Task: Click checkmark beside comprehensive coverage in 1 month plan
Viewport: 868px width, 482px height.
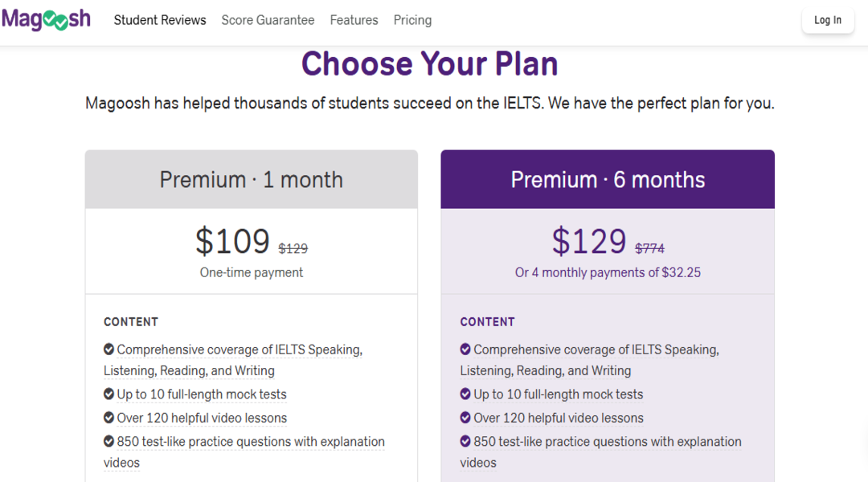Action: [109, 349]
